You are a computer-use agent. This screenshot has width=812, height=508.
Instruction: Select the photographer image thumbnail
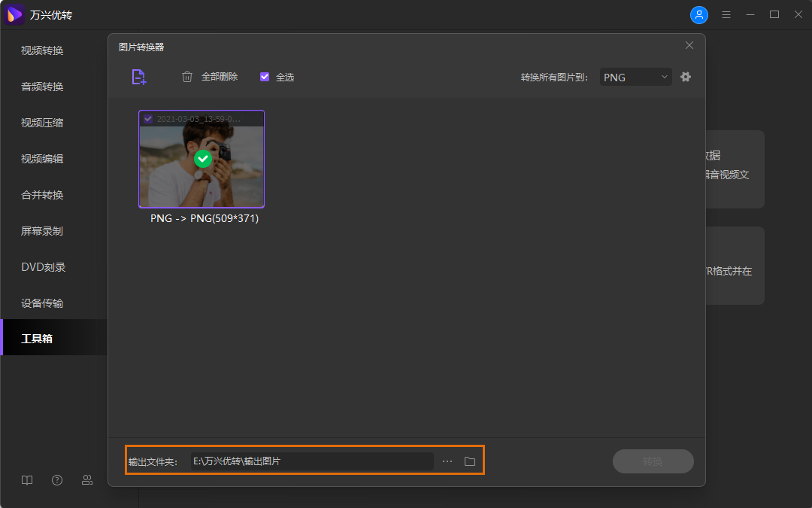(201, 167)
